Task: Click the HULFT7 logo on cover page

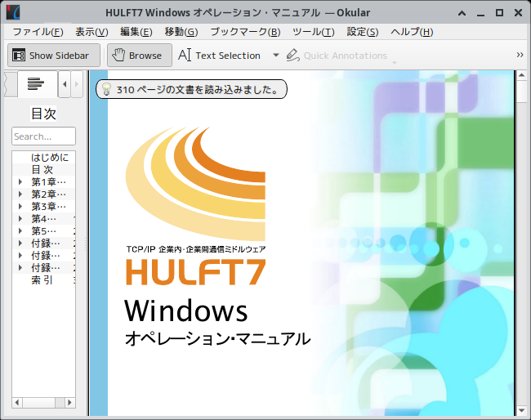Action: coord(196,271)
